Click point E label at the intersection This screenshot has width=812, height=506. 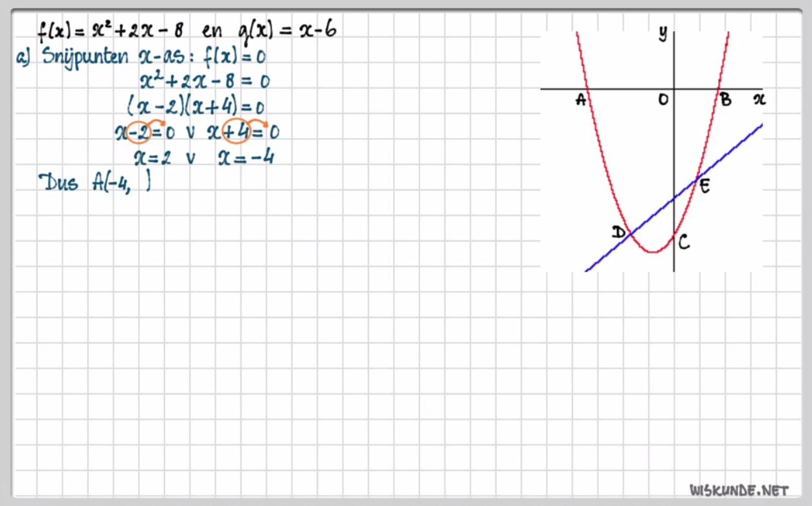coord(705,187)
